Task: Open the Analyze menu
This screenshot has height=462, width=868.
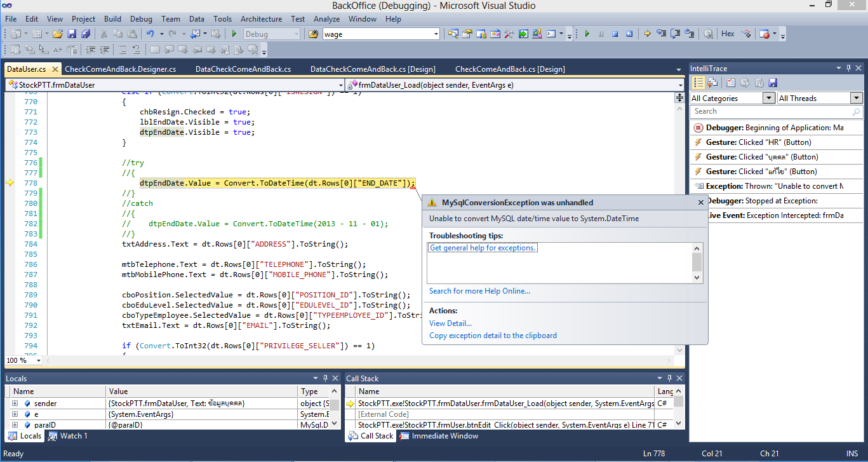Action: click(326, 19)
